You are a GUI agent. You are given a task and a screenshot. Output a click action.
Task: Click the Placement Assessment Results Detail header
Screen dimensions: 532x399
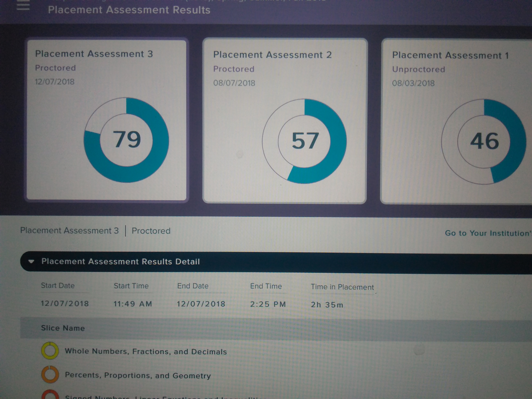(x=121, y=261)
